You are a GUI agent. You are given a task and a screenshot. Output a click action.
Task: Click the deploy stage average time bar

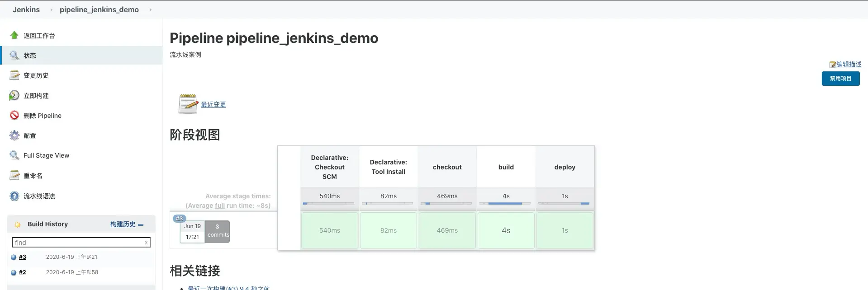click(x=565, y=204)
